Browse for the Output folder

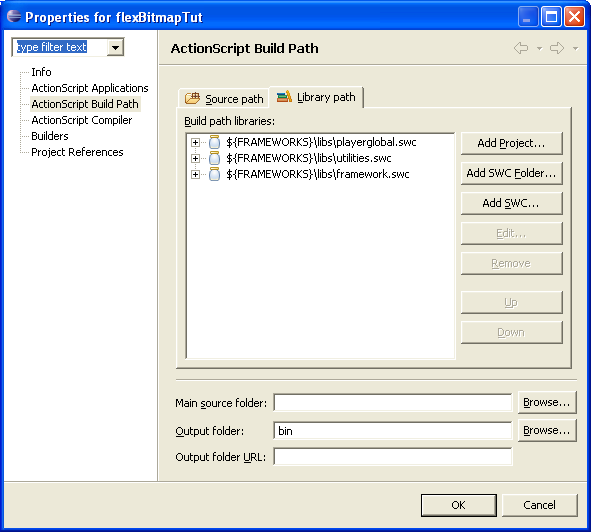tap(547, 430)
